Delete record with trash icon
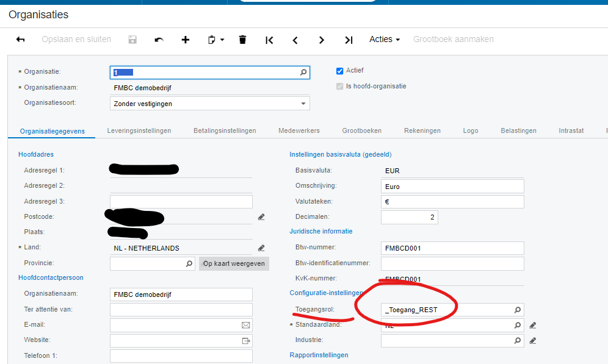The image size is (608, 364). [x=243, y=40]
